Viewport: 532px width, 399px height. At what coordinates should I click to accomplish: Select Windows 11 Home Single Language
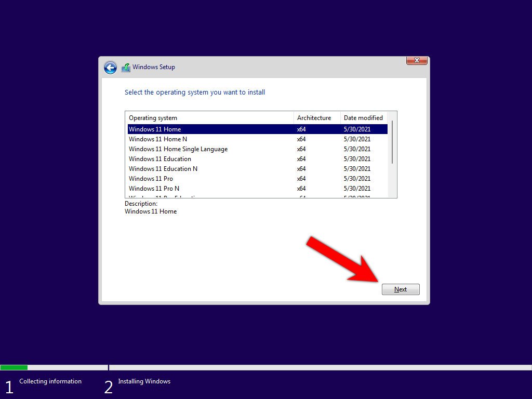pyautogui.click(x=258, y=149)
